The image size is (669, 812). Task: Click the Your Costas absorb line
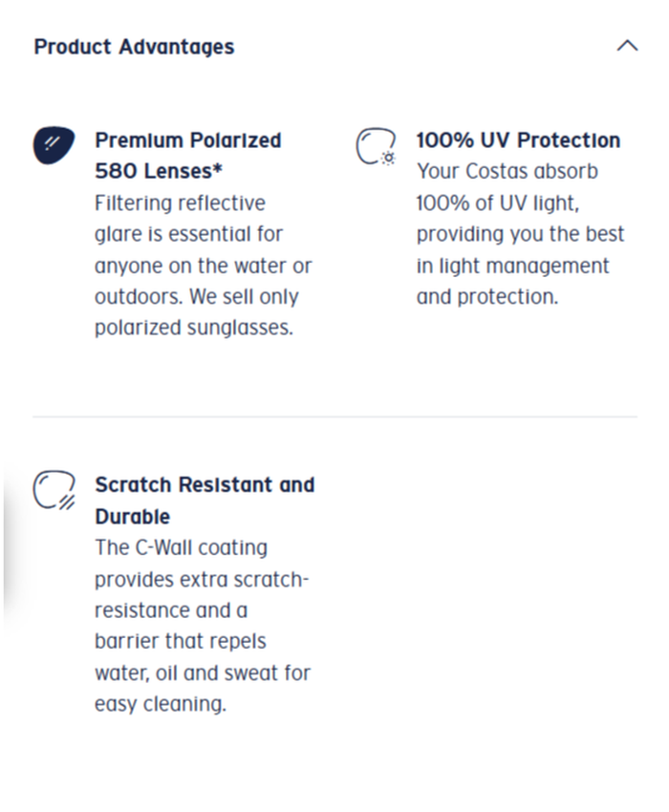tap(507, 172)
